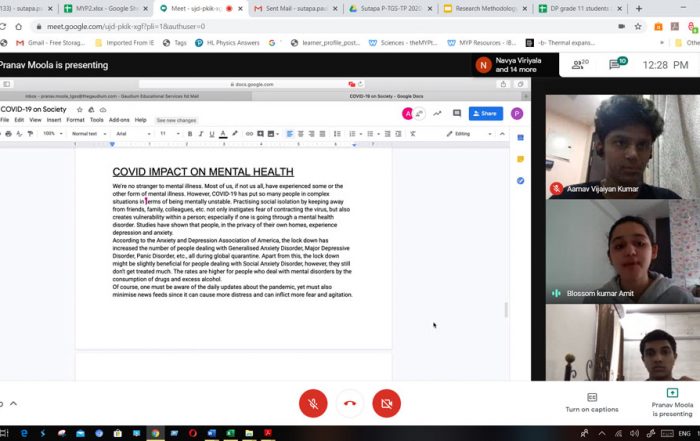Toggle the Meet microphone mute button
This screenshot has height=441, width=700.
pos(313,404)
